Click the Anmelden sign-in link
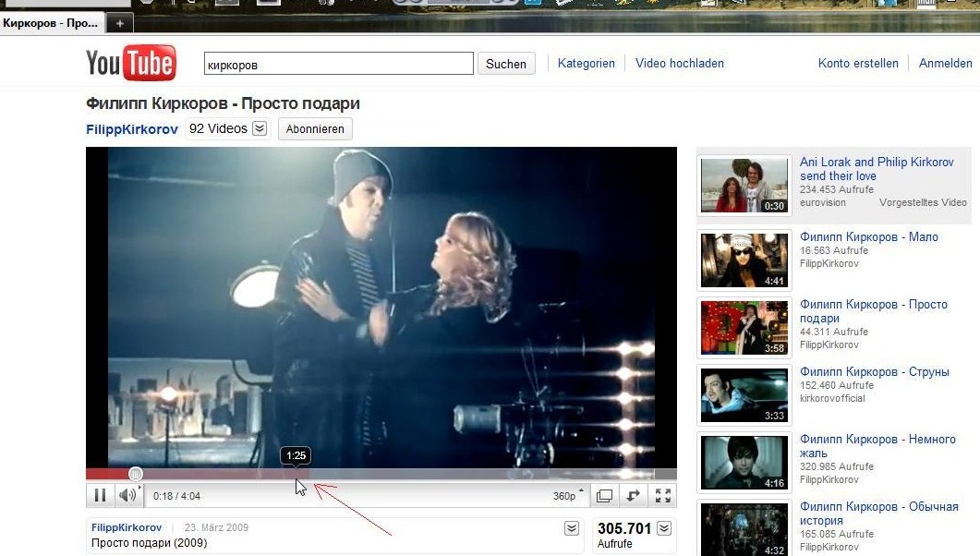The image size is (980, 556). (x=945, y=63)
